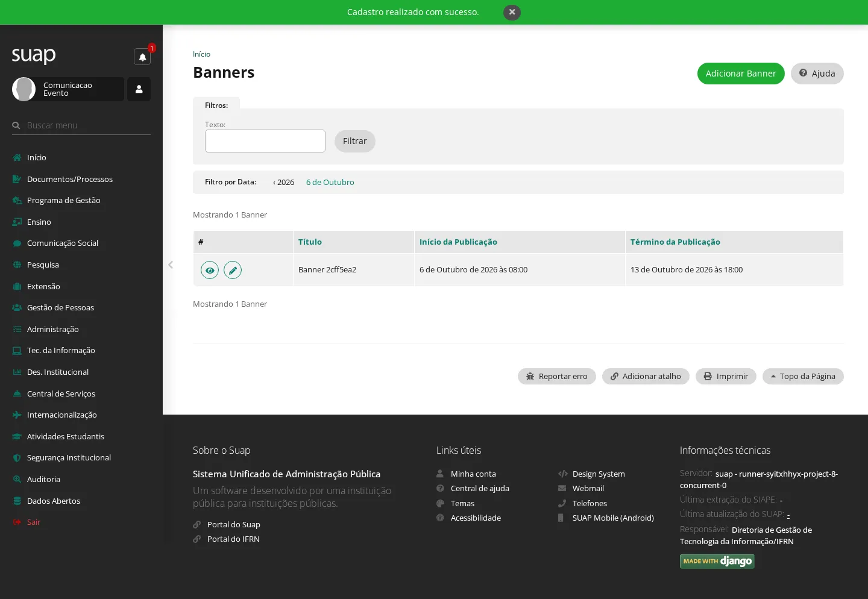
Task: Expand the Tec. da Informação menu
Action: click(x=81, y=350)
